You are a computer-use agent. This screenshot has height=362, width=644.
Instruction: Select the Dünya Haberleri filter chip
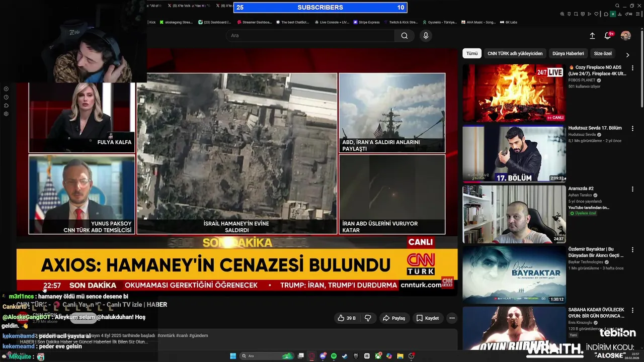click(568, 53)
